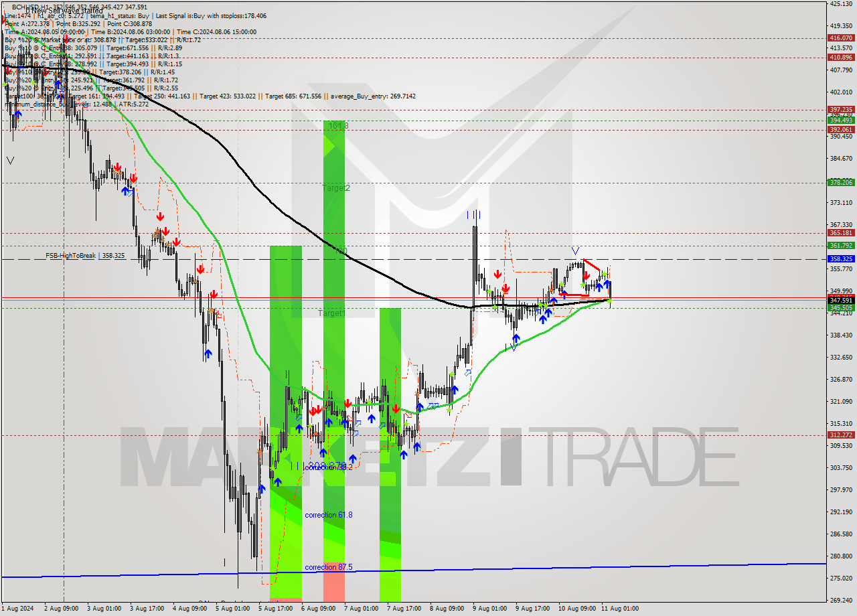Screen dimensions: 857x616
Task: Click the 5 Aug 01:00 time label
Action: pos(233,609)
